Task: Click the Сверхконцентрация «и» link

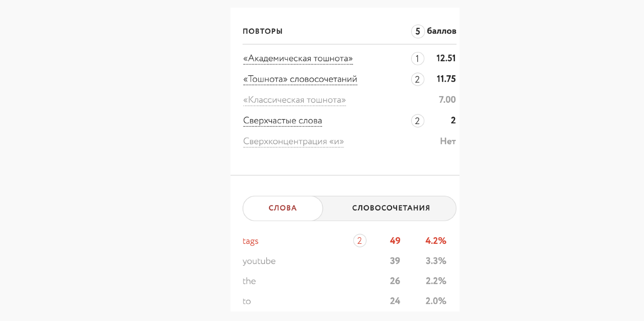Action: point(293,142)
